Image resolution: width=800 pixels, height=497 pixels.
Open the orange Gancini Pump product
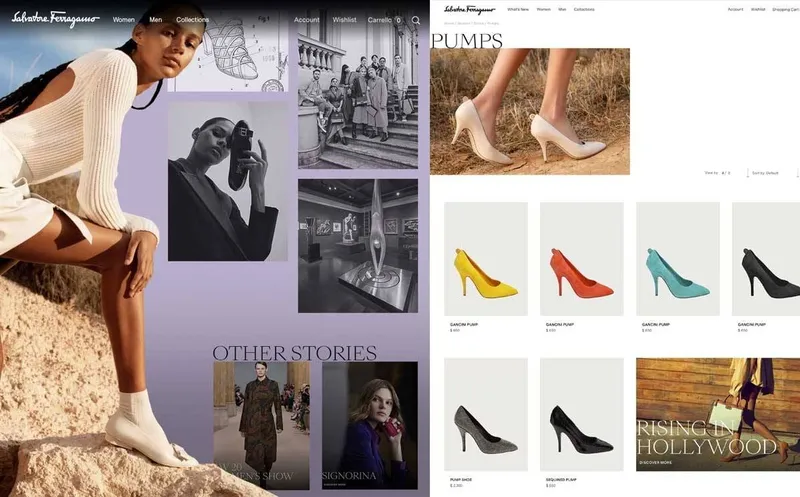click(581, 259)
